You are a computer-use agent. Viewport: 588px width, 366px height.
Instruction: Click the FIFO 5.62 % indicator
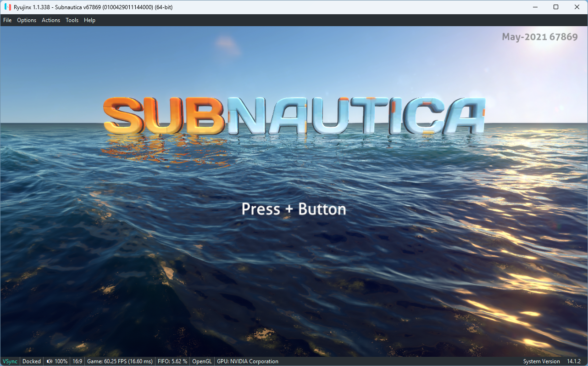pyautogui.click(x=172, y=361)
